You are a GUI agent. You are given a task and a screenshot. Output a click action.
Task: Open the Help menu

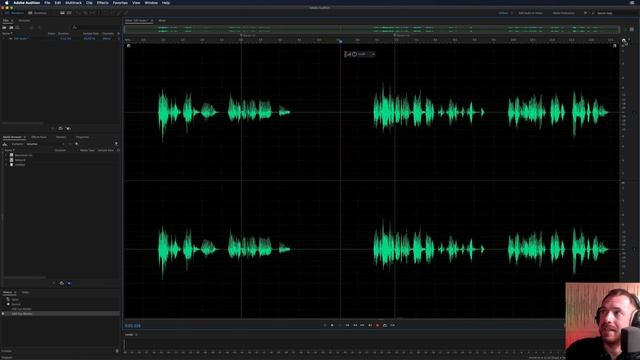point(166,2)
